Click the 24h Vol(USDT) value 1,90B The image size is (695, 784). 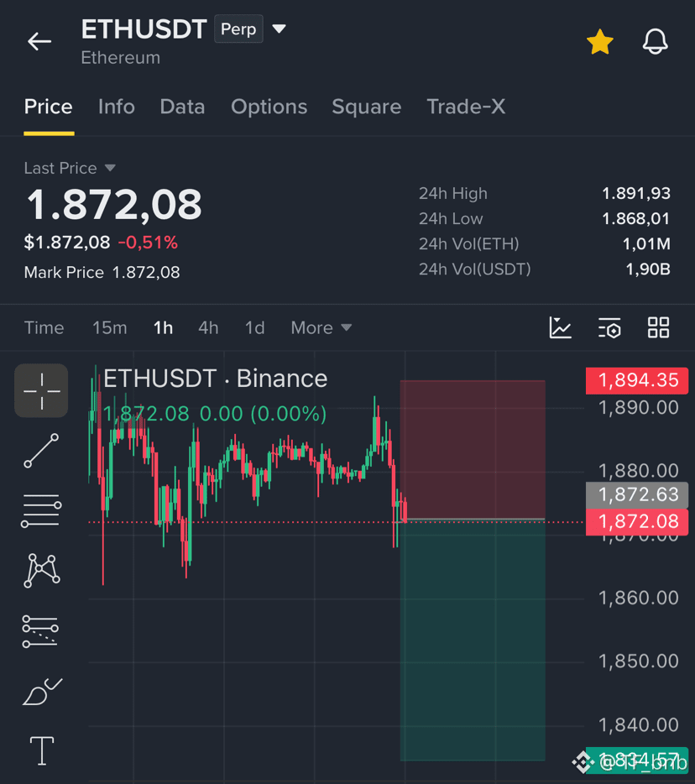click(648, 269)
